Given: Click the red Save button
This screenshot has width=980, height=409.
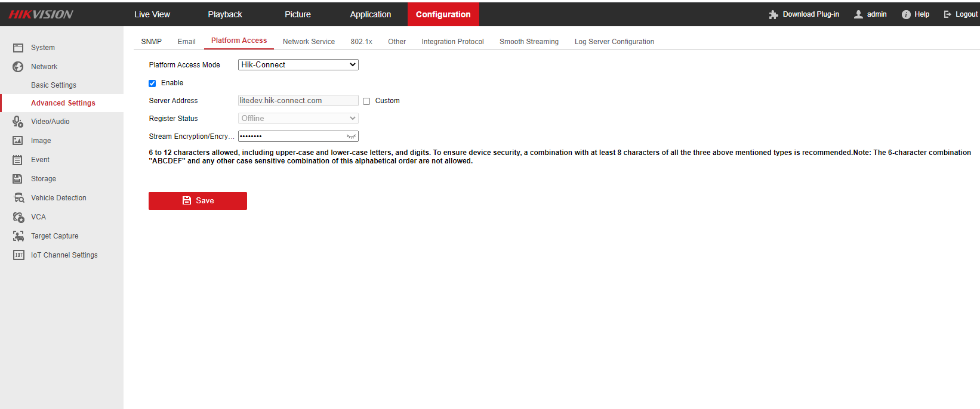Looking at the screenshot, I should [198, 201].
